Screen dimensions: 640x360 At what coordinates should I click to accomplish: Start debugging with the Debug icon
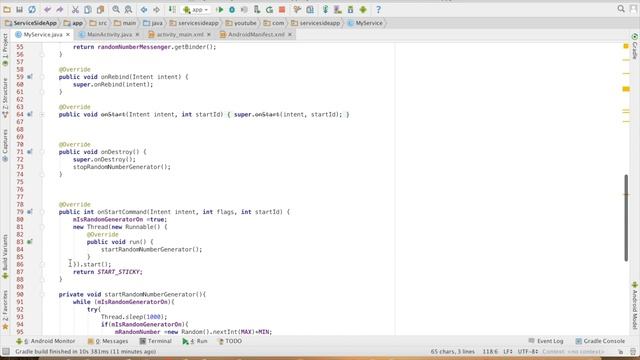pyautogui.click(x=232, y=9)
